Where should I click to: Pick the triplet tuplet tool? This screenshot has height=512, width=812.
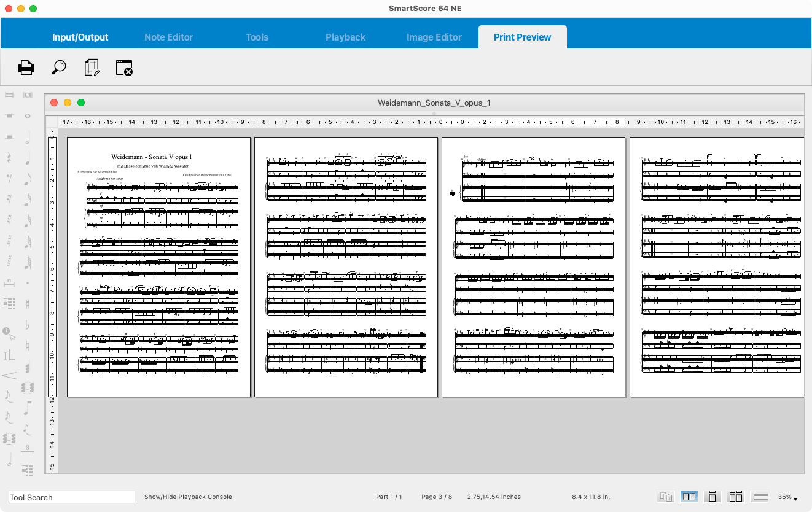[28, 449]
